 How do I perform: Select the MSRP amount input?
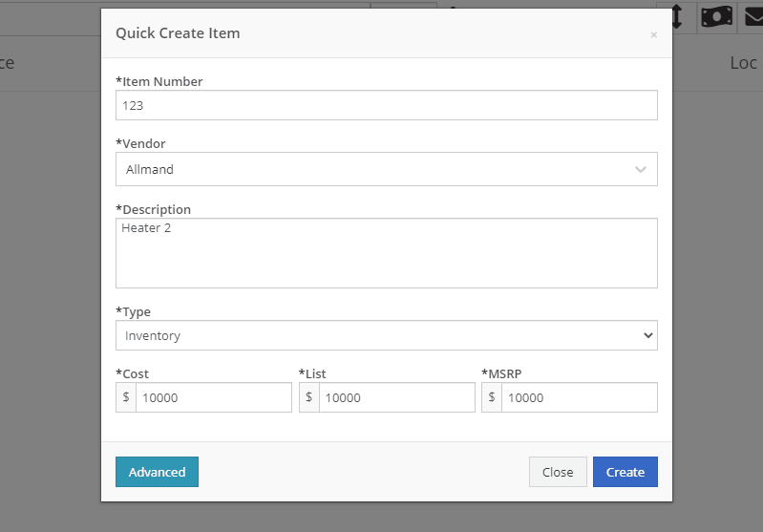coord(580,397)
